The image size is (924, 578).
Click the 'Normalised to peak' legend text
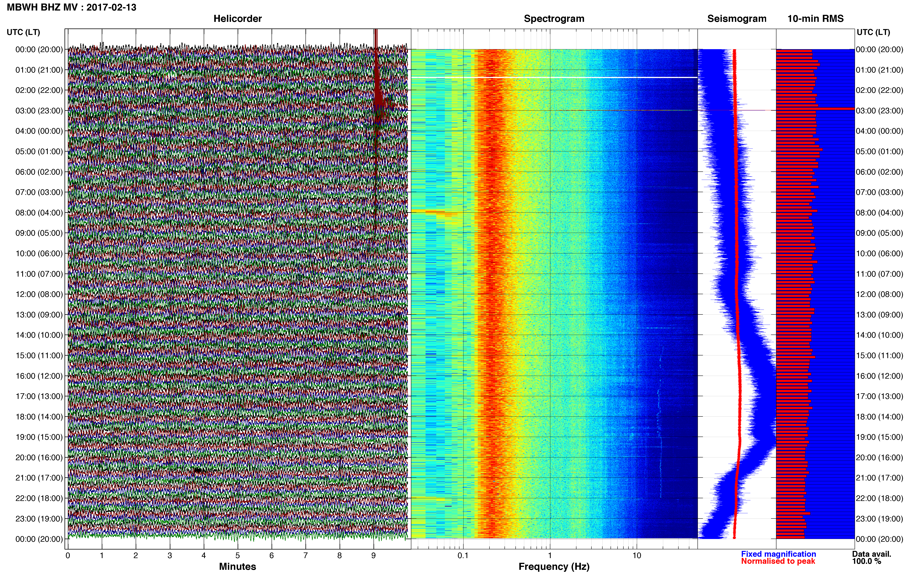[x=778, y=562]
